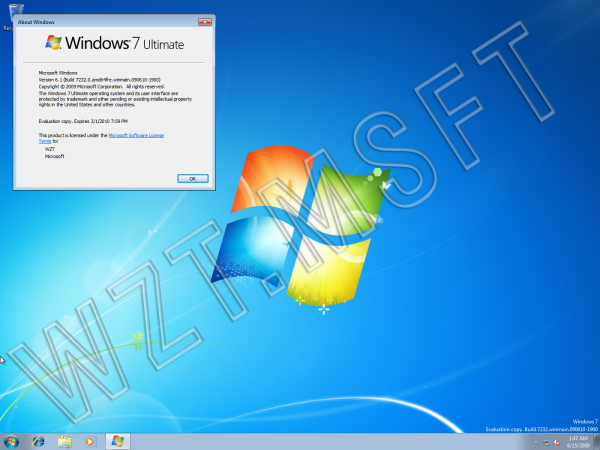
Task: Click the About Windows title bar text
Action: click(36, 22)
